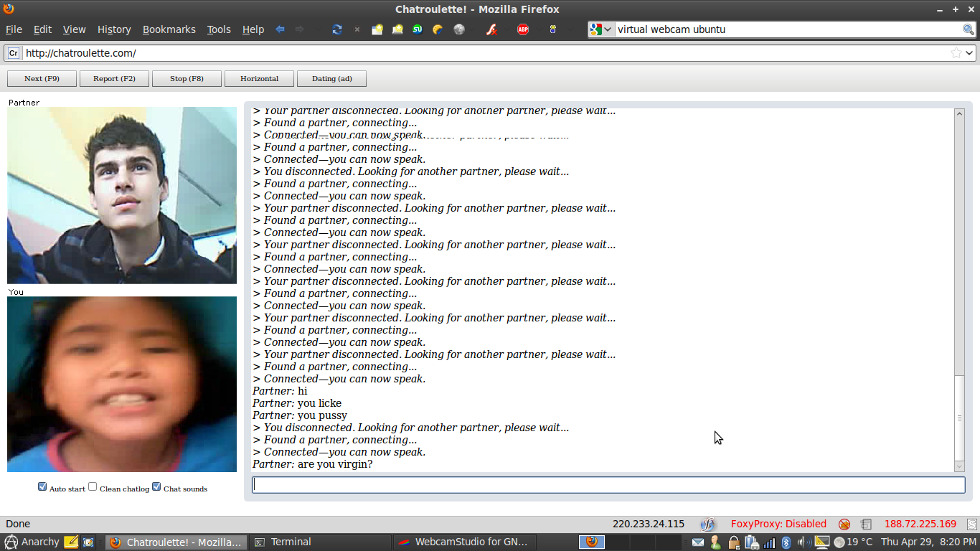Bookmark page with star in address bar
980x551 pixels.
pos(956,53)
